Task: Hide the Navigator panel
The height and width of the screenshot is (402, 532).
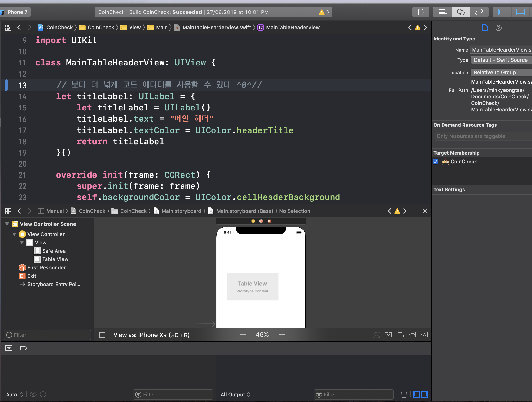Action: tap(502, 12)
